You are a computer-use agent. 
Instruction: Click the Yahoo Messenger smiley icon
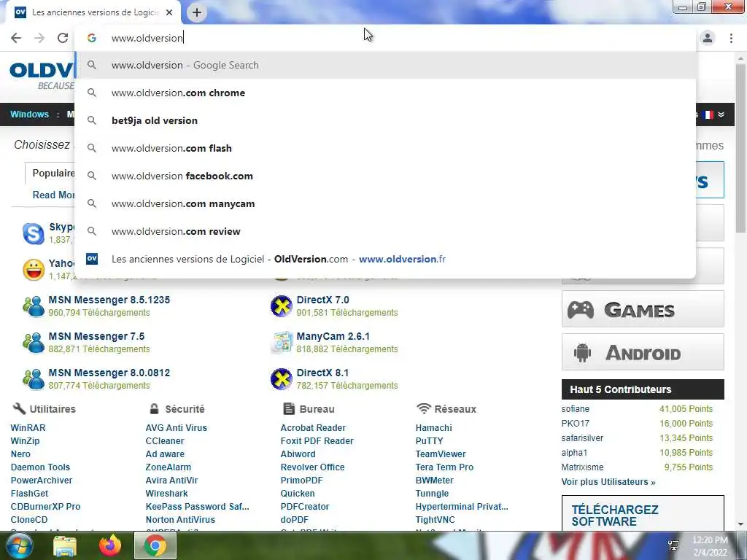click(x=34, y=270)
